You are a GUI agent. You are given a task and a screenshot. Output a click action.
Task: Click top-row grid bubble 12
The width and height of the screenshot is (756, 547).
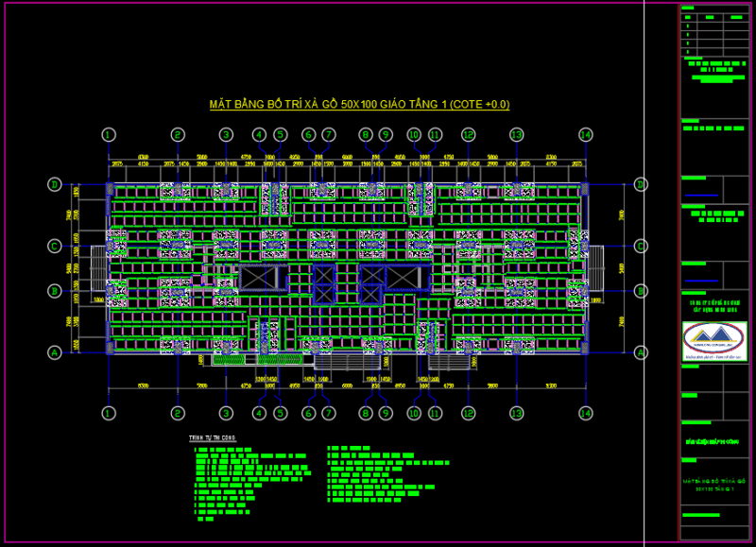468,135
